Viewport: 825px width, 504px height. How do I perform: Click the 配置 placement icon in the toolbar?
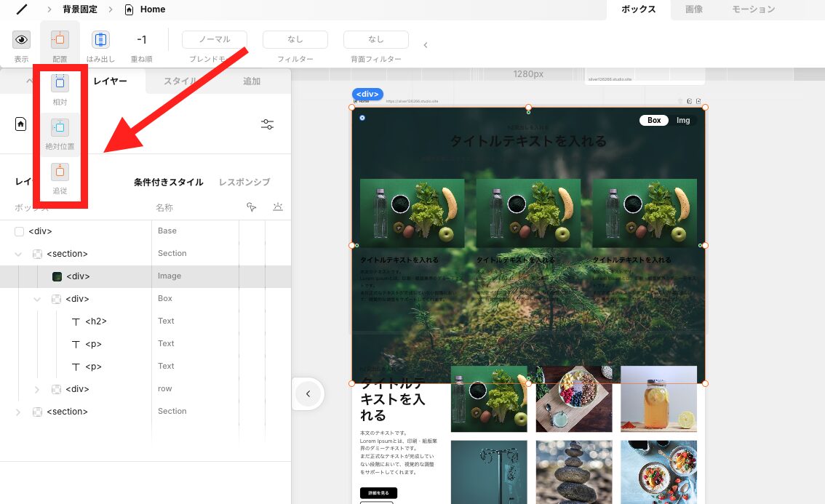[x=59, y=39]
